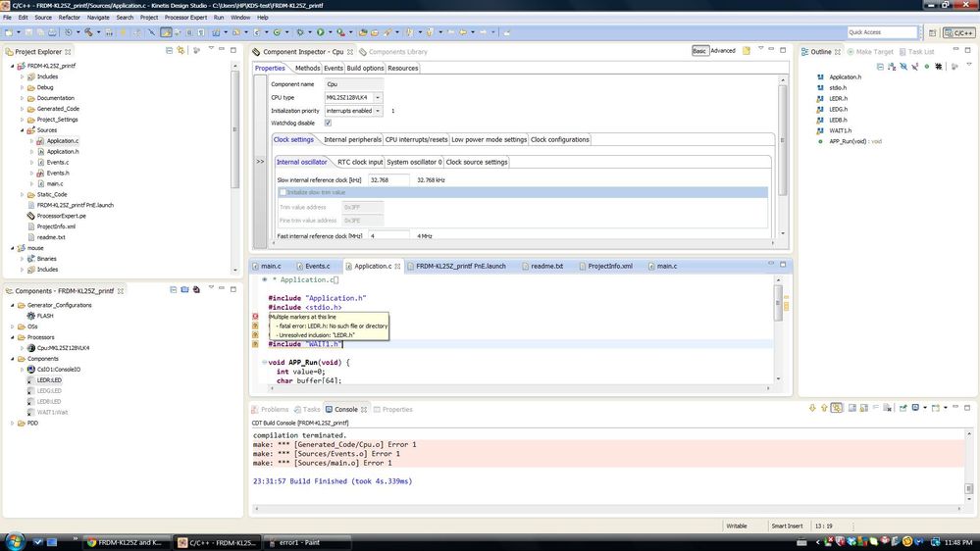Select CsIO1:ConsoleIO component

(58, 370)
